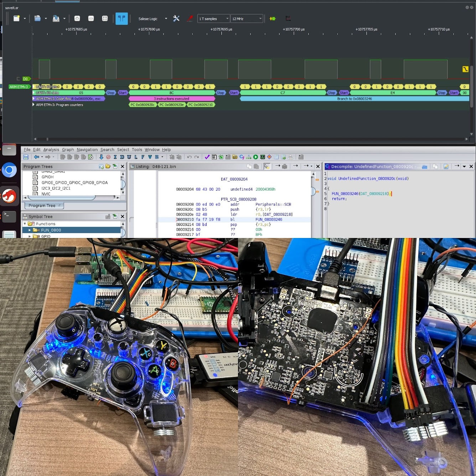This screenshot has width=476, height=476.
Task: Open the Tools menu in Ghidra
Action: pyautogui.click(x=137, y=150)
